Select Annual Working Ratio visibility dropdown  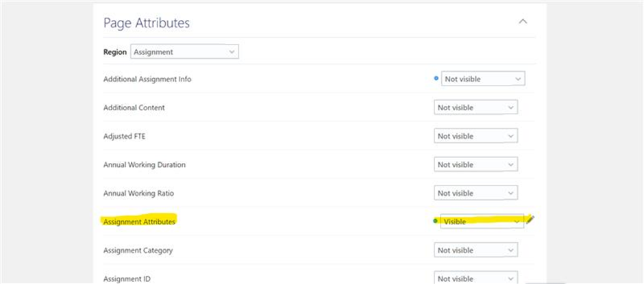475,193
